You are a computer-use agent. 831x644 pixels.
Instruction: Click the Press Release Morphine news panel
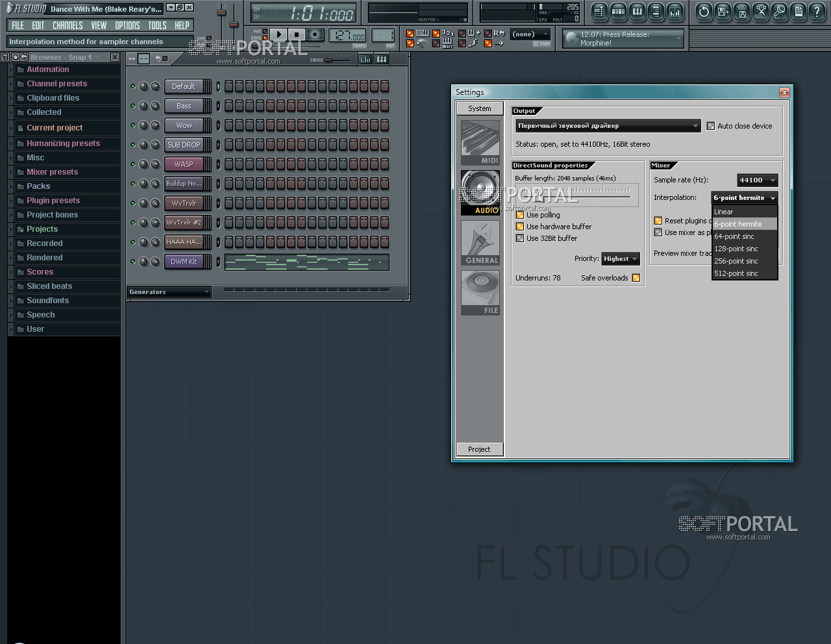click(x=623, y=39)
